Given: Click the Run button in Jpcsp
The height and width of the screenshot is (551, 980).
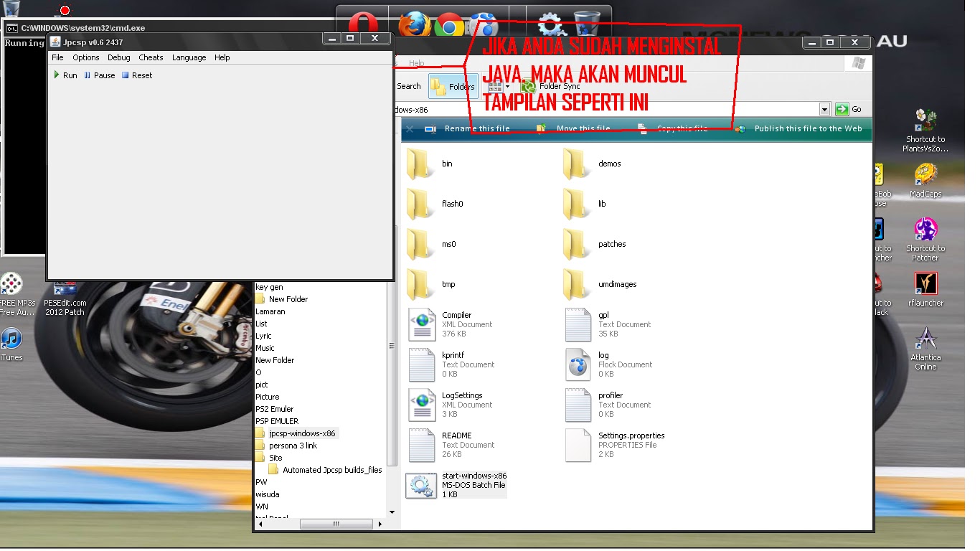Looking at the screenshot, I should coord(65,75).
